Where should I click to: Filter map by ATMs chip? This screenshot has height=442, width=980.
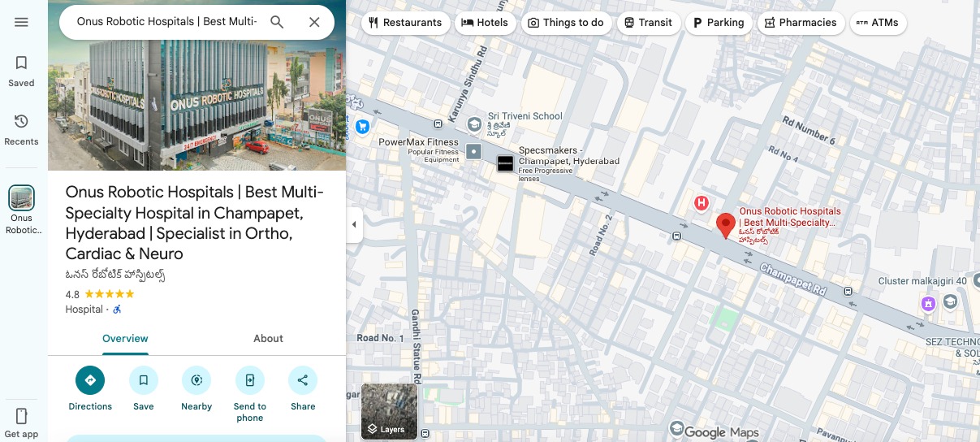[878, 23]
